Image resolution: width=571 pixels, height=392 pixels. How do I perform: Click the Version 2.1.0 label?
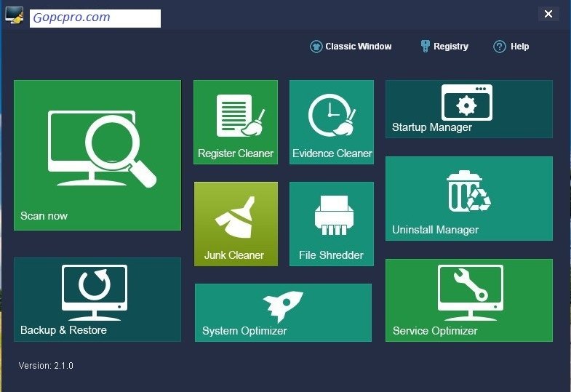point(46,365)
